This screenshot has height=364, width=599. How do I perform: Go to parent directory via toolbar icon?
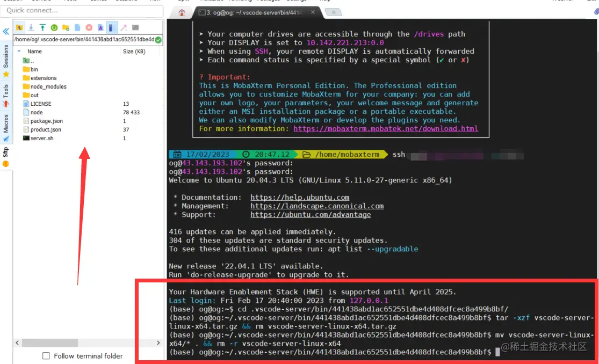tap(19, 27)
